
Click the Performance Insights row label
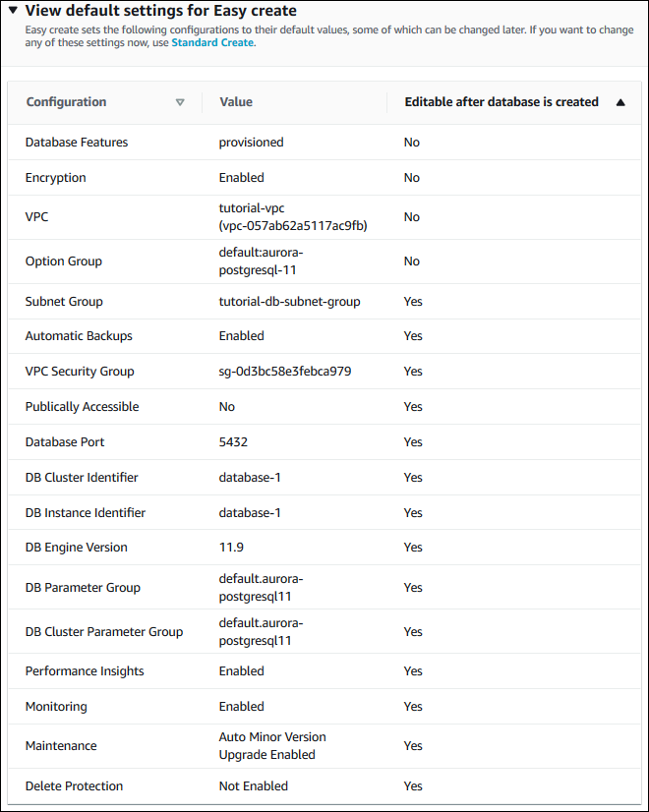tap(85, 671)
